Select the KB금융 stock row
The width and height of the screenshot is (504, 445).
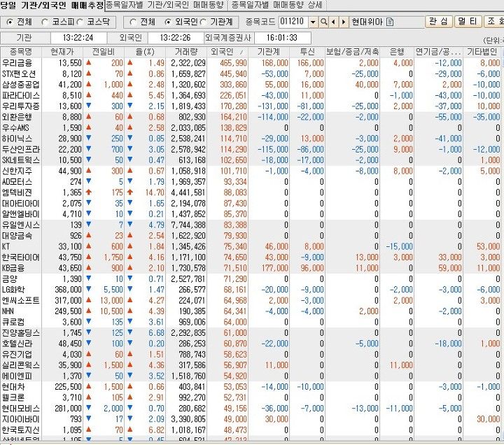[x=251, y=268]
